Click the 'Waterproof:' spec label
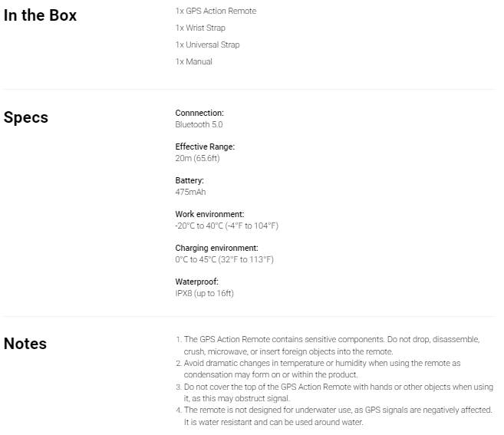This screenshot has width=504, height=435. point(196,282)
